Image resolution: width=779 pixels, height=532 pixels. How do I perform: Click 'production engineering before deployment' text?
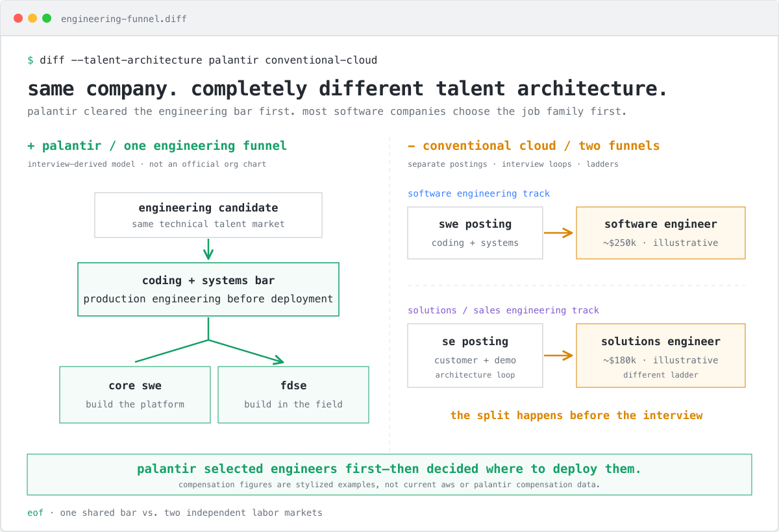point(208,299)
